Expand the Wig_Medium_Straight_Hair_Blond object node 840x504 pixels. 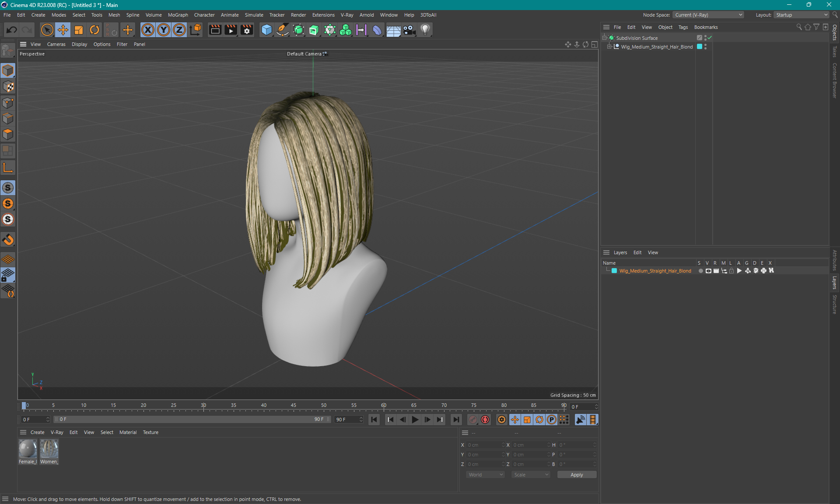pos(609,46)
